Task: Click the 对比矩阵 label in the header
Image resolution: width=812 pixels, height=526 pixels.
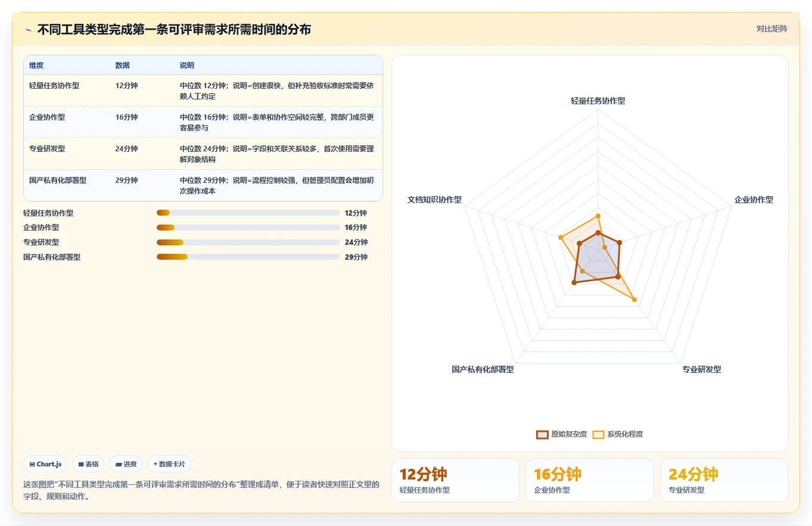Action: pos(771,29)
